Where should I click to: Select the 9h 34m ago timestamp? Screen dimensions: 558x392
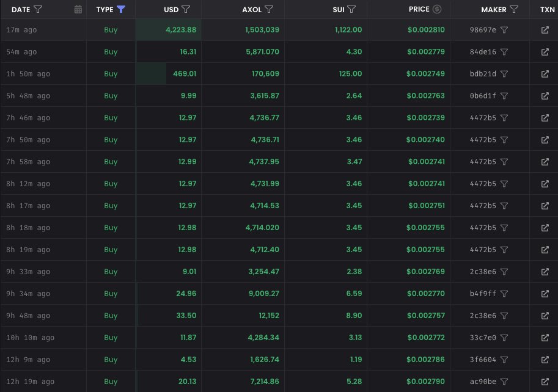click(28, 294)
